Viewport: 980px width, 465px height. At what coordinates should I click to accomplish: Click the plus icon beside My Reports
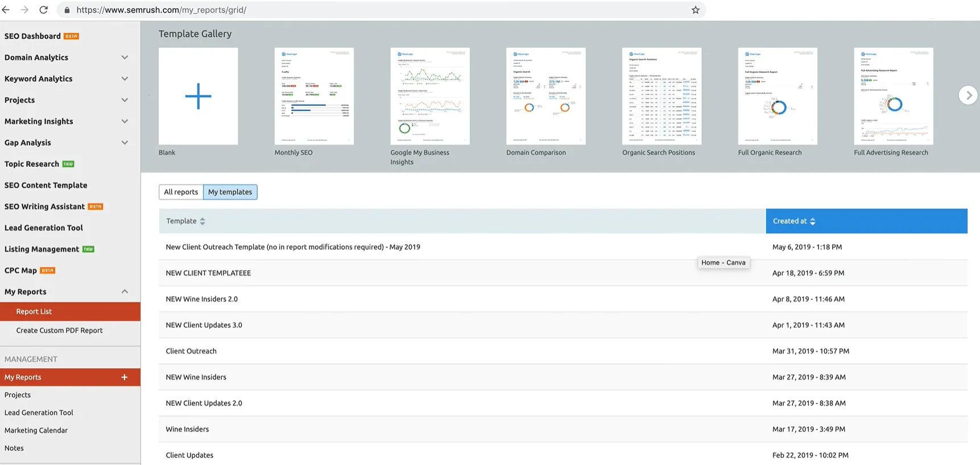124,377
